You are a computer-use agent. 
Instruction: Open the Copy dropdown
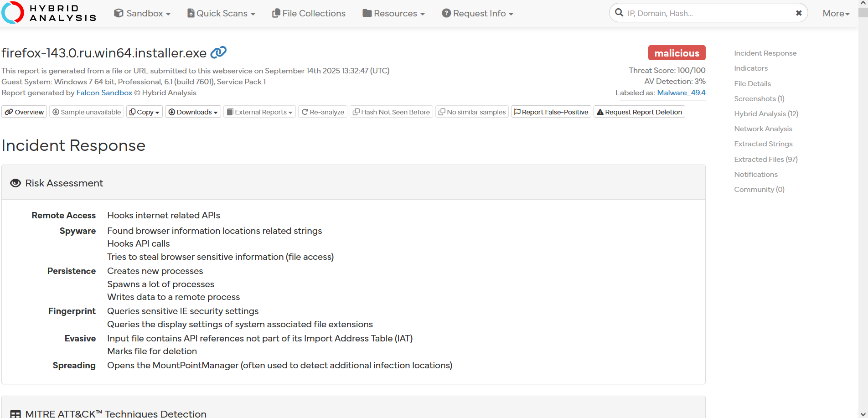tap(144, 112)
